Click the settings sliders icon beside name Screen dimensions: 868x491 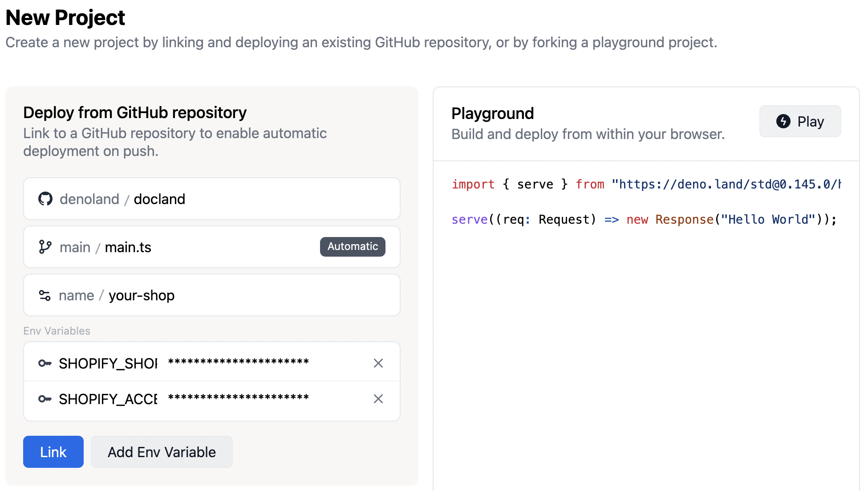pos(45,295)
